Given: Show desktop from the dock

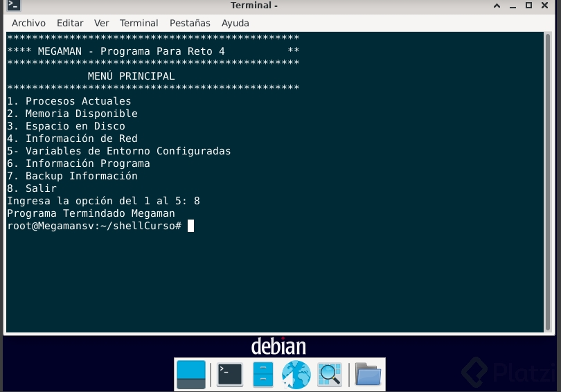Looking at the screenshot, I should point(191,375).
